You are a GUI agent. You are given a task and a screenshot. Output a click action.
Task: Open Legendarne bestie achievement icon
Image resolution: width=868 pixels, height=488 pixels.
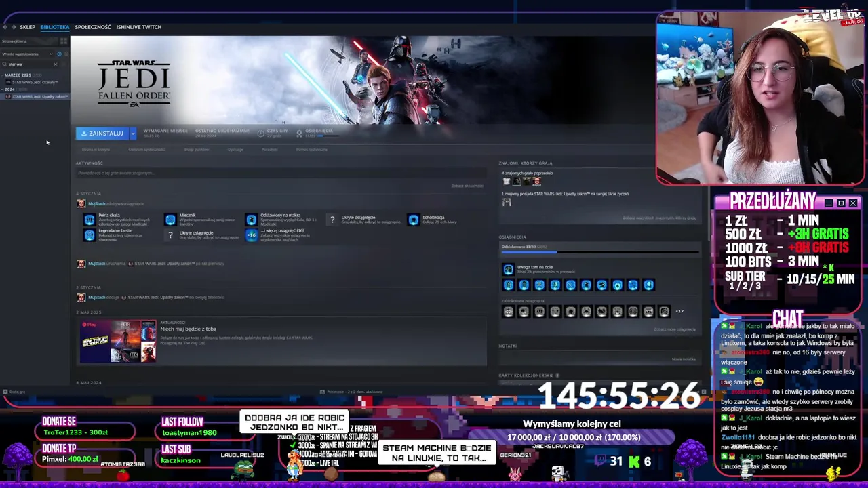tap(90, 235)
